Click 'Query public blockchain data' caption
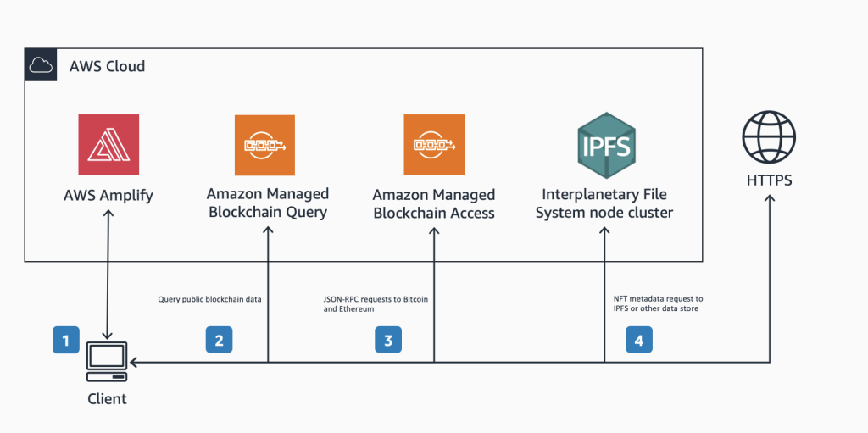 [210, 300]
